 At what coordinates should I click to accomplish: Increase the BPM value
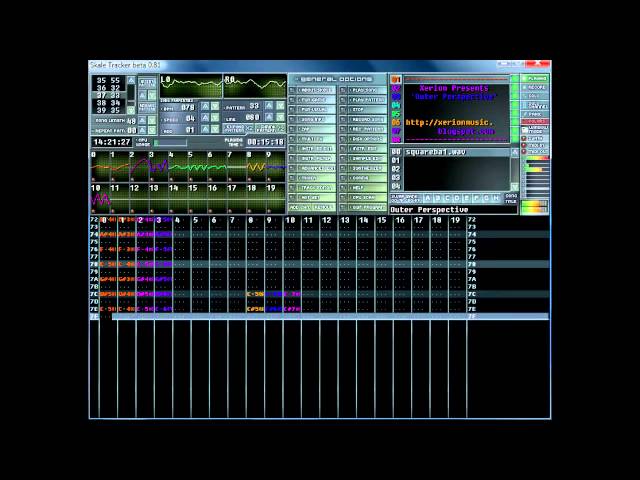(x=205, y=107)
